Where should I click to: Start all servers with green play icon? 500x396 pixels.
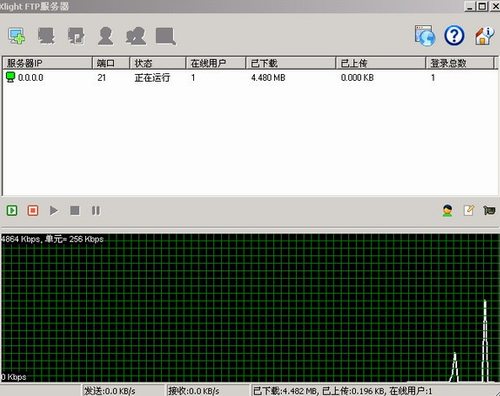point(12,210)
